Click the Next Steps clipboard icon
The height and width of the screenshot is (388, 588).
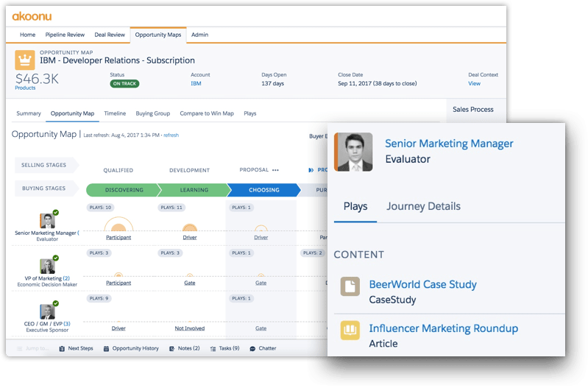62,348
